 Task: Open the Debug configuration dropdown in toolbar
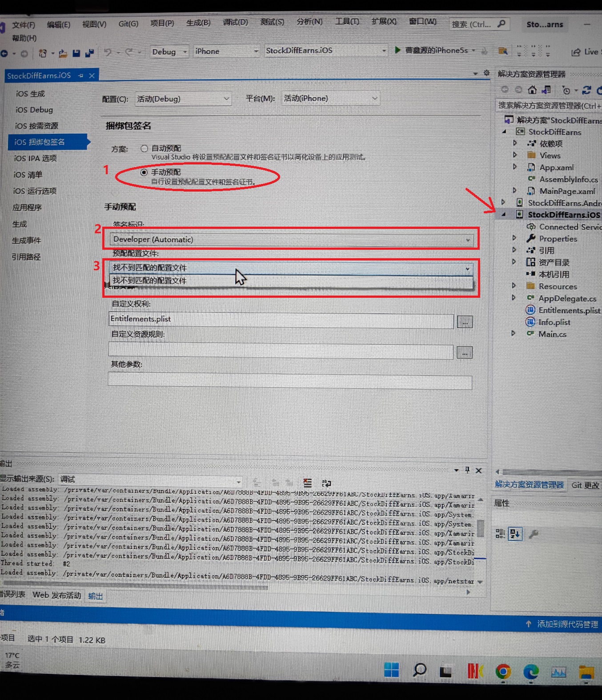coord(169,52)
